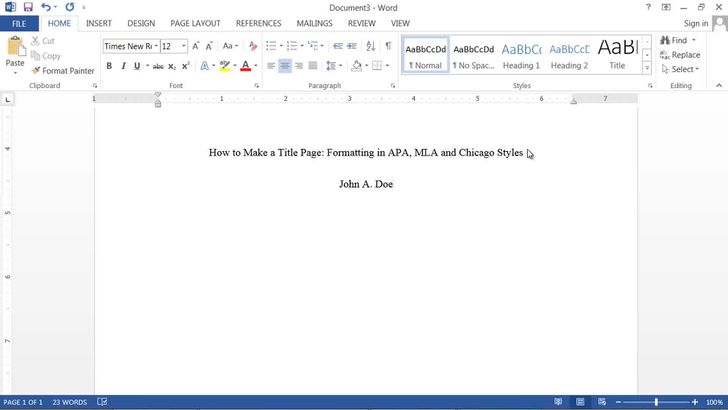The height and width of the screenshot is (410, 728).
Task: Expand the Styles gallery More arrow
Action: (x=647, y=69)
